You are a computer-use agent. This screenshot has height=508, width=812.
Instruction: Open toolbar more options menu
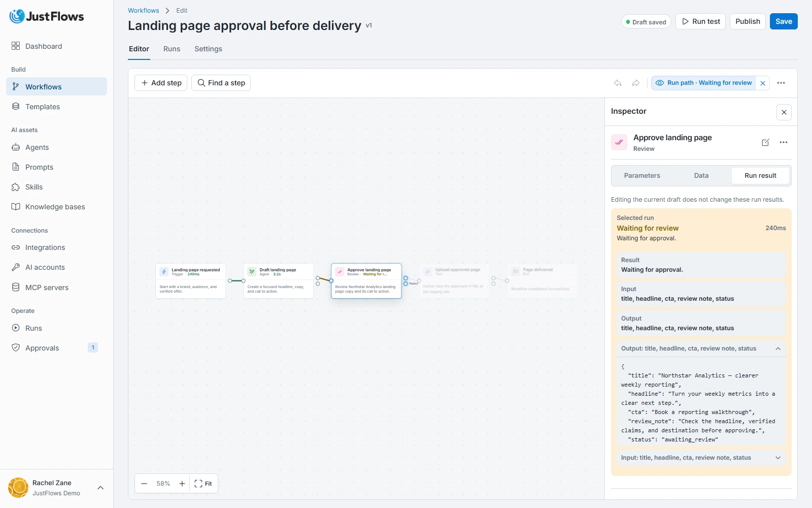[781, 83]
